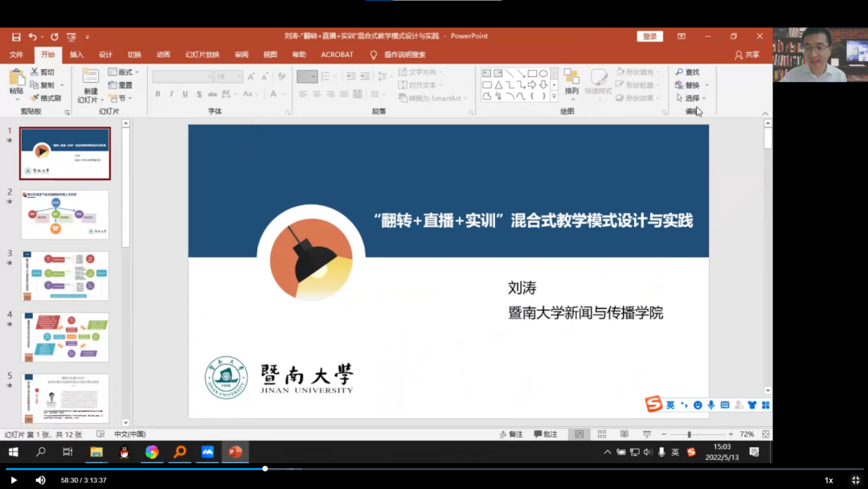Click the Save icon in quick access toolbar
This screenshot has height=489, width=868.
[16, 37]
